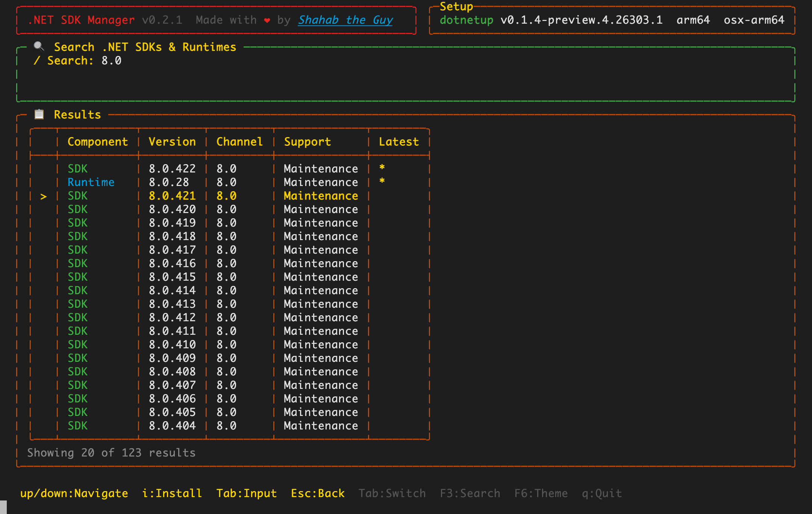Select version 8.0.415 in results
This screenshot has height=514, width=812.
(x=172, y=277)
